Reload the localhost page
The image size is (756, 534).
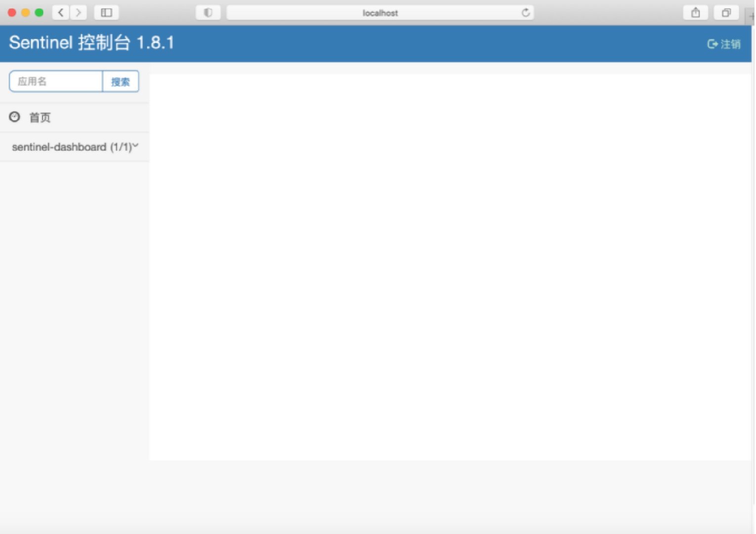(526, 12)
